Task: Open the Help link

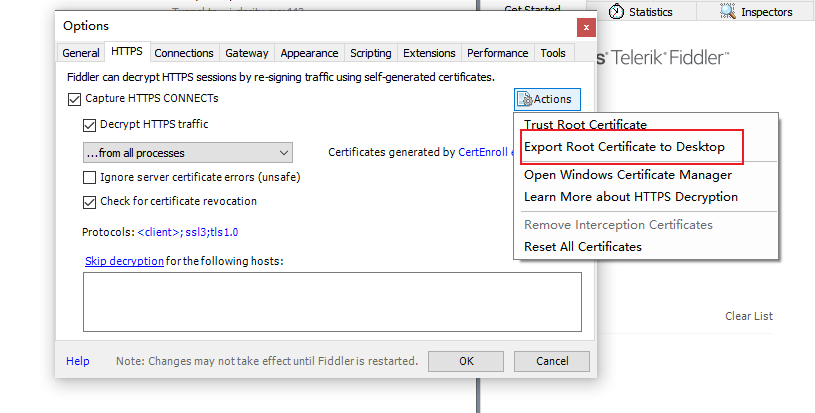Action: click(77, 361)
